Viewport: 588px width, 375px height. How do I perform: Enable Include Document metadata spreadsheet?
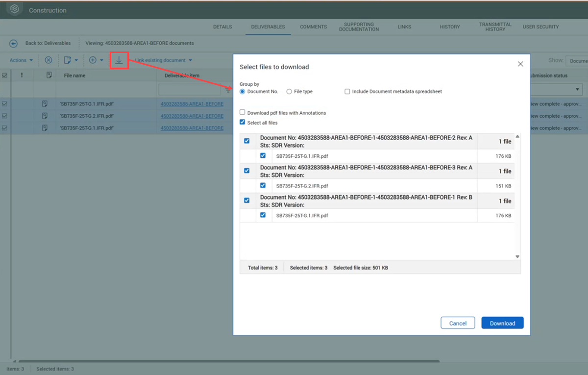(347, 92)
